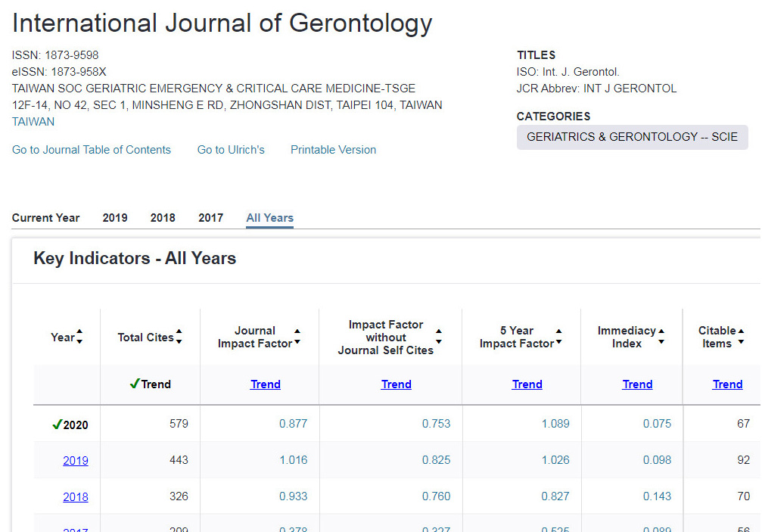This screenshot has width=762, height=532.
Task: Sort by Citable Items arrows
Action: [x=741, y=337]
